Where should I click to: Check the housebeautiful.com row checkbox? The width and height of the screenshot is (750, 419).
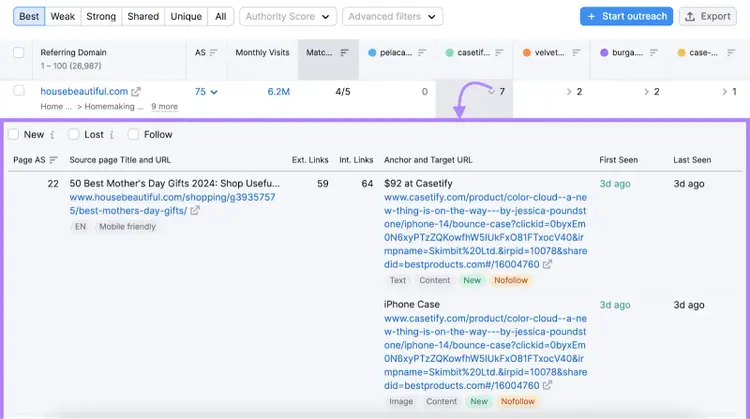coord(19,90)
